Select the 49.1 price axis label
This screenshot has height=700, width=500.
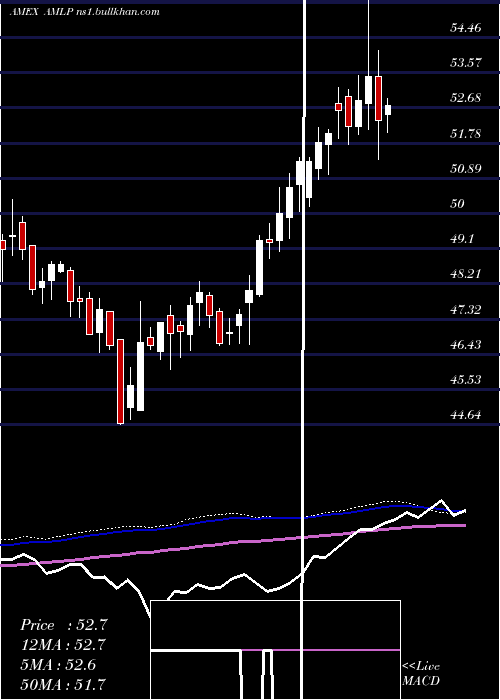coord(462,239)
